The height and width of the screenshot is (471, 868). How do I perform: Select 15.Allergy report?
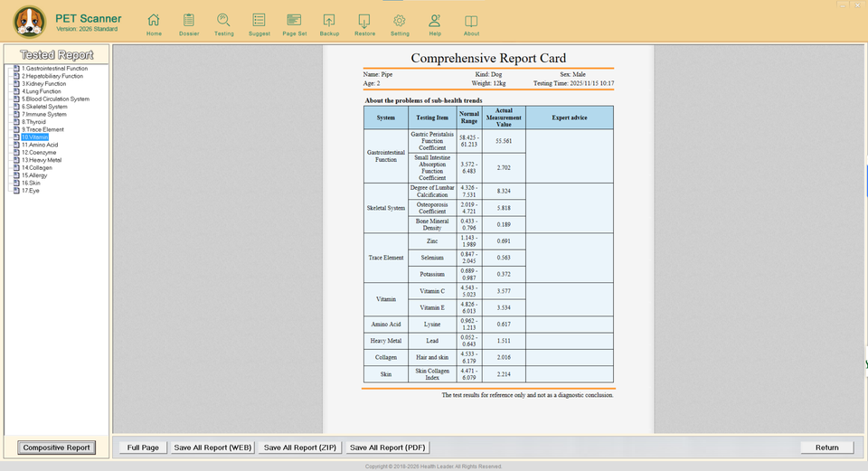point(34,175)
